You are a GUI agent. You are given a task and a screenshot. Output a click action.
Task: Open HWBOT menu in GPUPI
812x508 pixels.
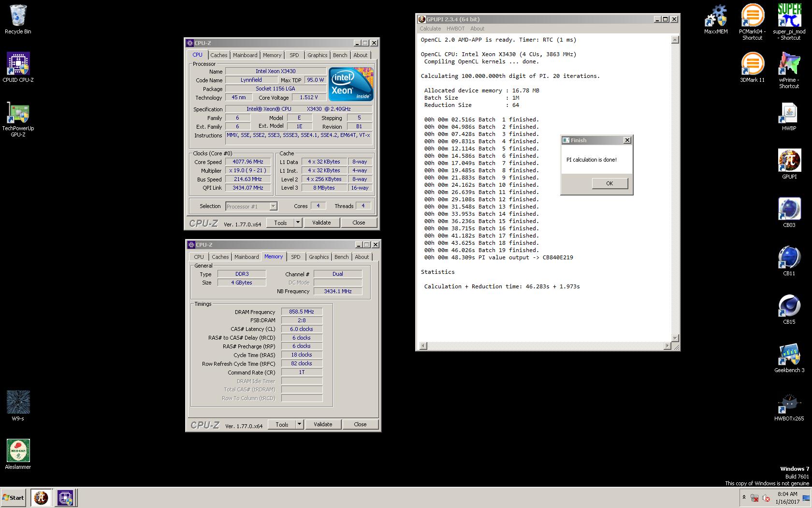click(x=455, y=29)
